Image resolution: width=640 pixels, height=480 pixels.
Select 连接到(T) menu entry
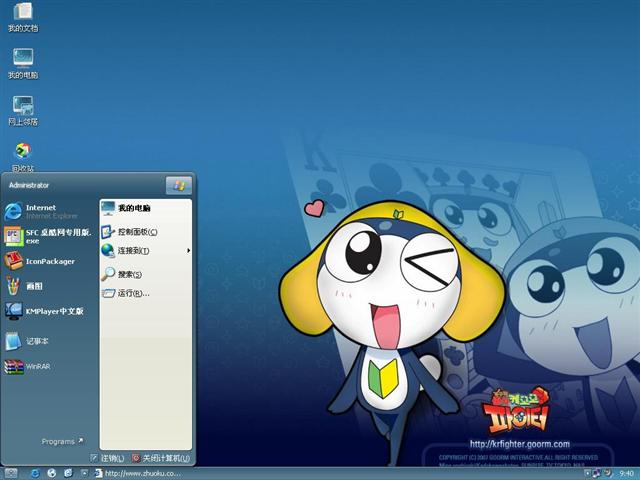click(126, 251)
